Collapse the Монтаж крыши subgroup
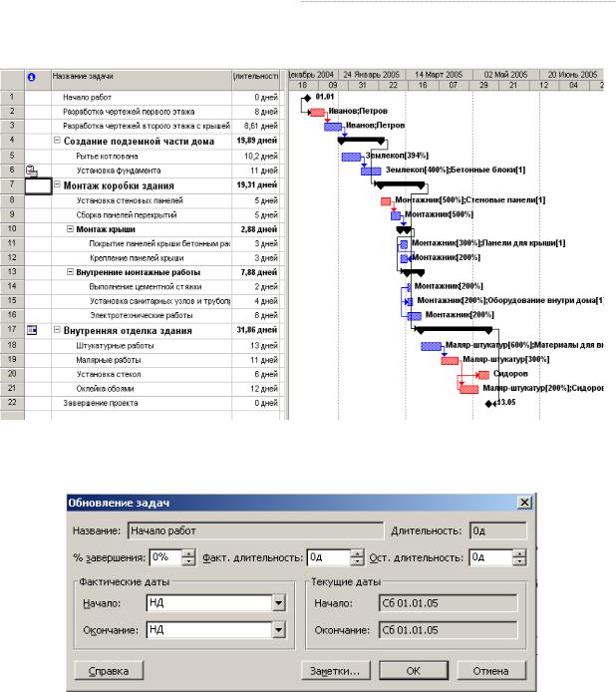The width and height of the screenshot is (616, 692). click(x=70, y=229)
